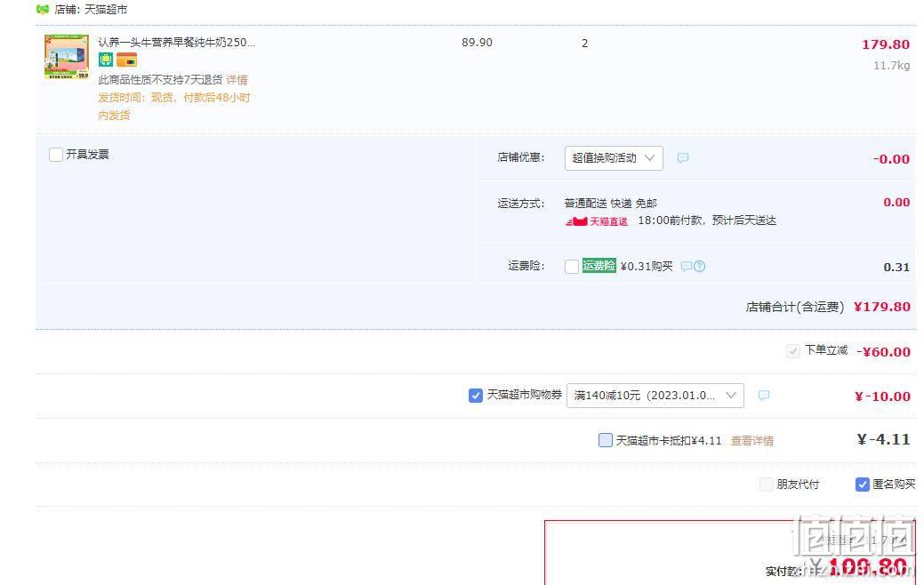Click the ¥0.31购买 text
This screenshot has height=585, width=924.
point(647,267)
